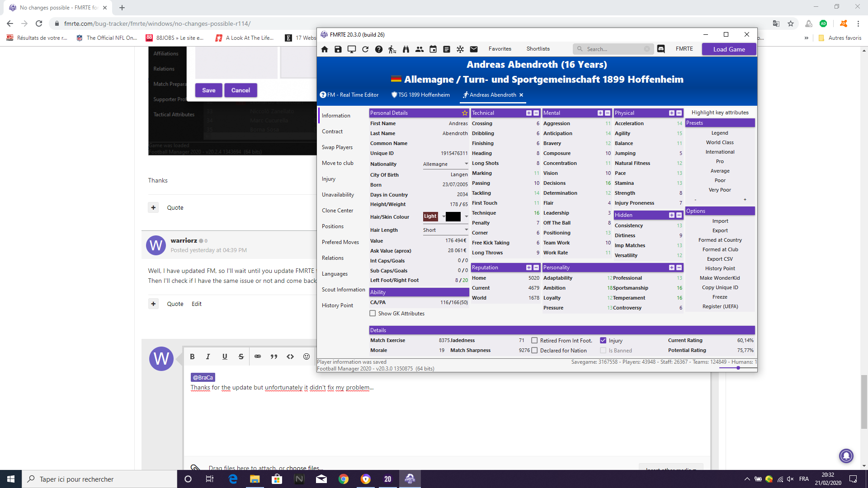Viewport: 868px width, 488px height.
Task: Open the Contract section
Action: 332,131
